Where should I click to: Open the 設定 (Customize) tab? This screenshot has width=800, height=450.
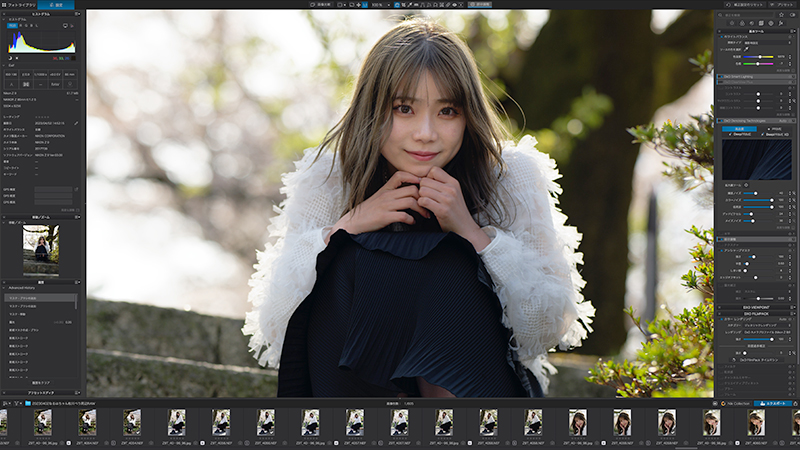[x=57, y=5]
